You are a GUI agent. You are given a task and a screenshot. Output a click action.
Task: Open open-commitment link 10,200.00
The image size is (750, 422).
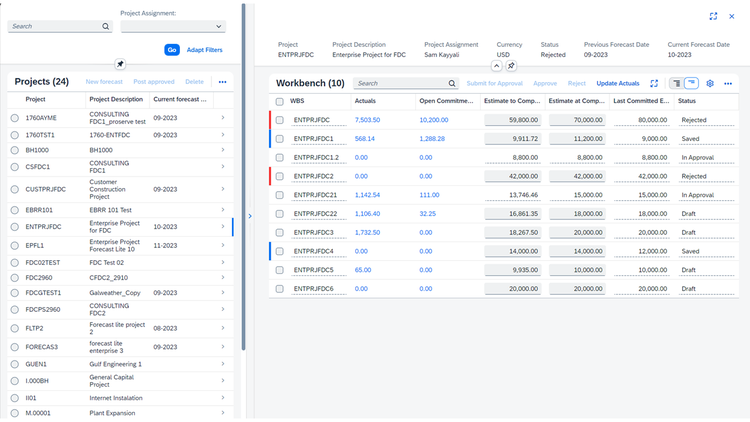click(434, 120)
